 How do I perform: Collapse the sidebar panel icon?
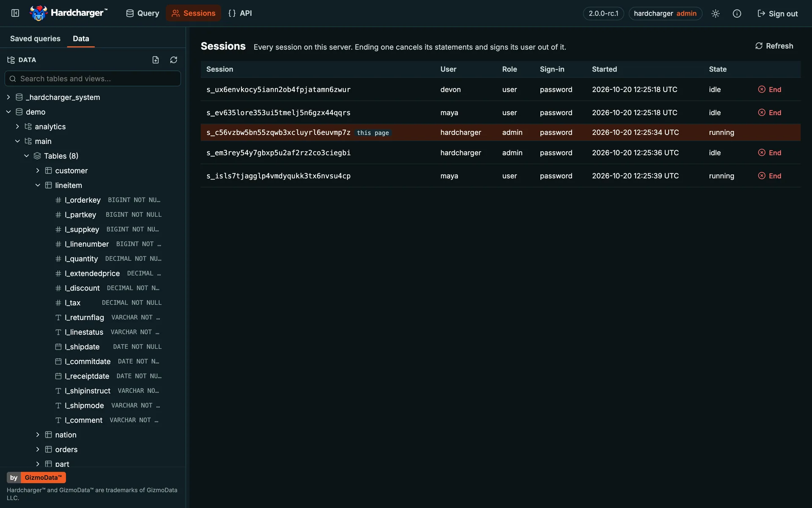coord(15,13)
